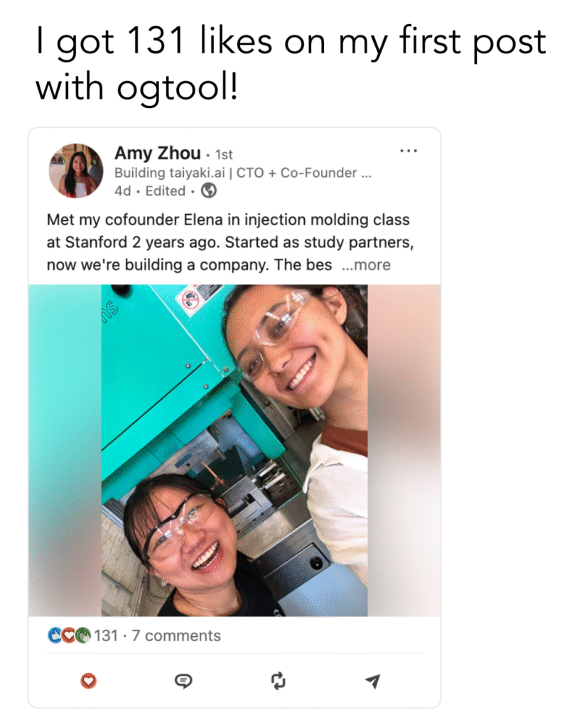Click the Amy Zhou name link
The width and height of the screenshot is (572, 728).
[x=157, y=153]
